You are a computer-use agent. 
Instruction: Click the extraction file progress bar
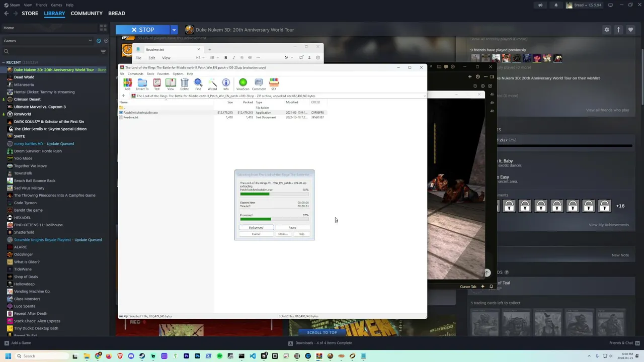[x=274, y=194]
